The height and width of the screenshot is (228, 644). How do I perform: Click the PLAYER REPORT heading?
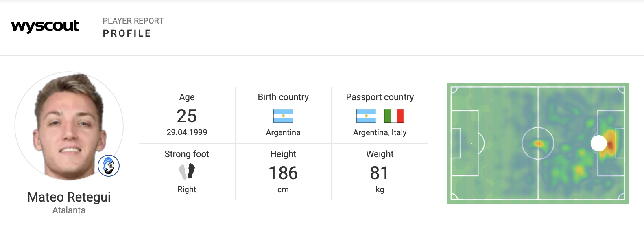(133, 21)
